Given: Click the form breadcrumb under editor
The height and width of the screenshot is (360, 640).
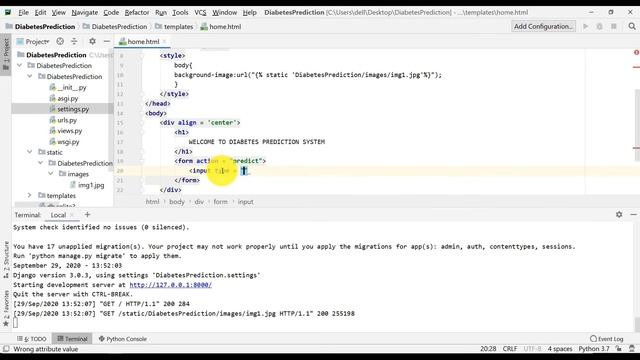Looking at the screenshot, I should click(x=220, y=202).
